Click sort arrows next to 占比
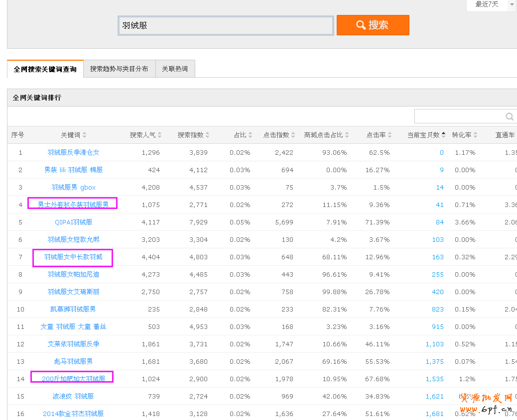The height and width of the screenshot is (420, 517). tap(250, 135)
